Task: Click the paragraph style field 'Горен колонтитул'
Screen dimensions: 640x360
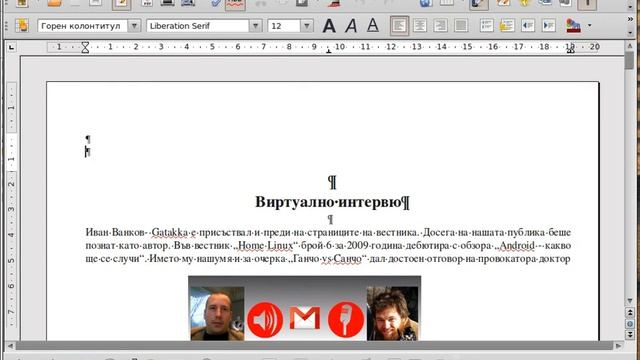Action: click(83, 26)
